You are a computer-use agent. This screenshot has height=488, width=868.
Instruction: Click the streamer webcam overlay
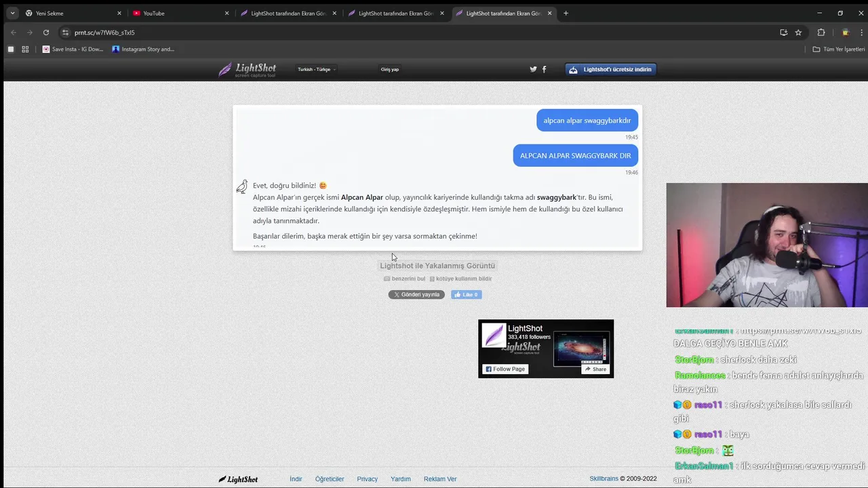pyautogui.click(x=767, y=245)
